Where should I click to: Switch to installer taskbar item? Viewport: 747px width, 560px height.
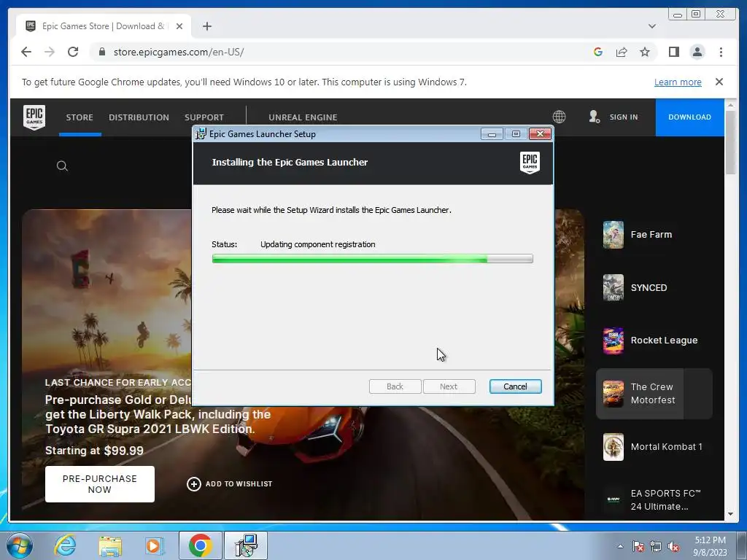pyautogui.click(x=246, y=545)
